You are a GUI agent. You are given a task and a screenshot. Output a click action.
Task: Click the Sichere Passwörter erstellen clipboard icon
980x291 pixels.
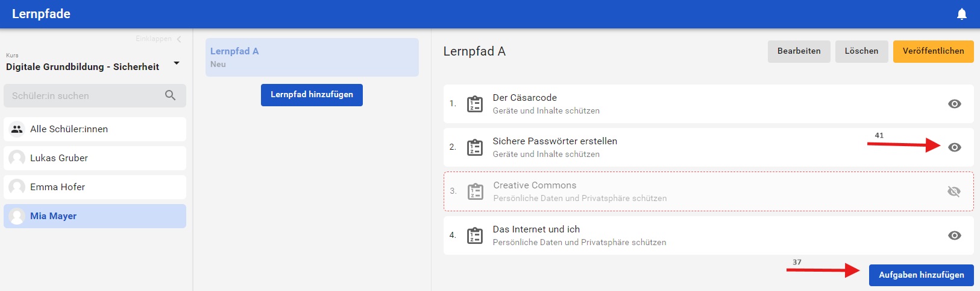(475, 147)
